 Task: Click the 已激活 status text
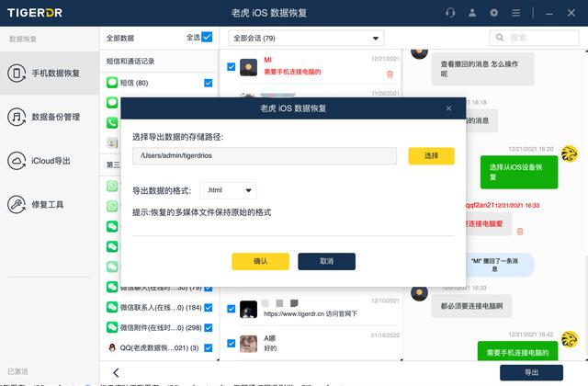(18, 371)
